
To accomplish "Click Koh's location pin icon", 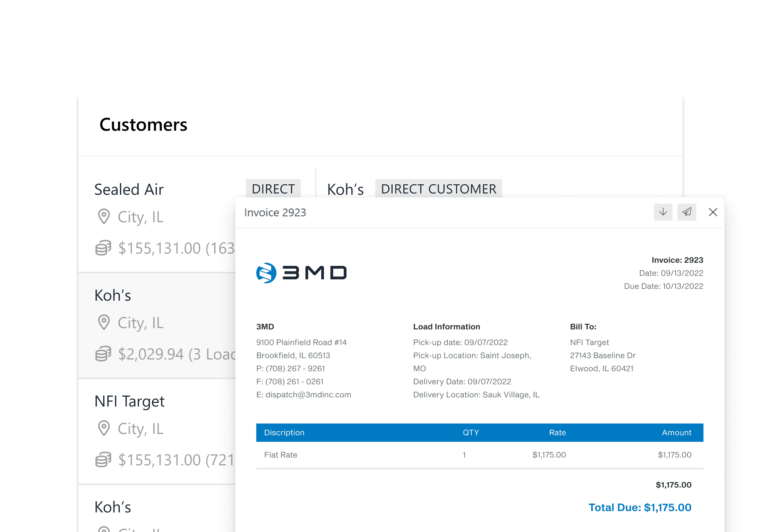I will (104, 322).
